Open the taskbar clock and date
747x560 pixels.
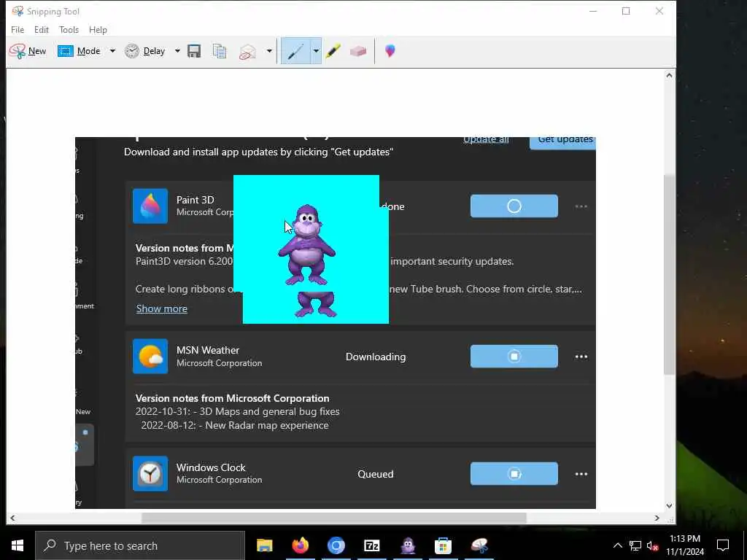click(x=685, y=545)
